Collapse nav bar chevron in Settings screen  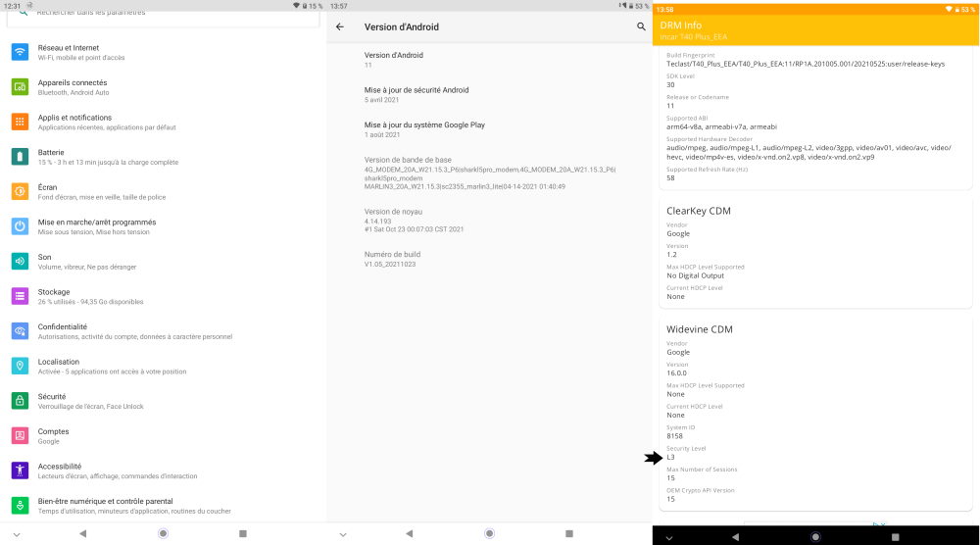point(17,535)
